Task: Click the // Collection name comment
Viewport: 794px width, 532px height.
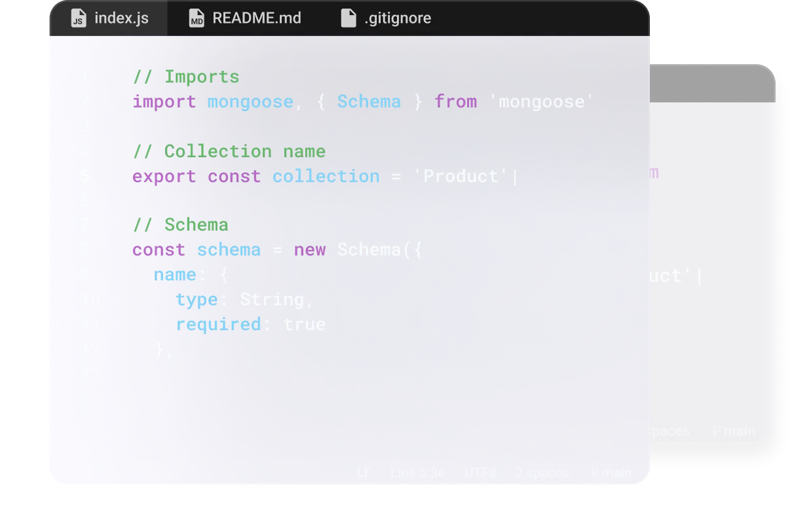Action: 229,151
